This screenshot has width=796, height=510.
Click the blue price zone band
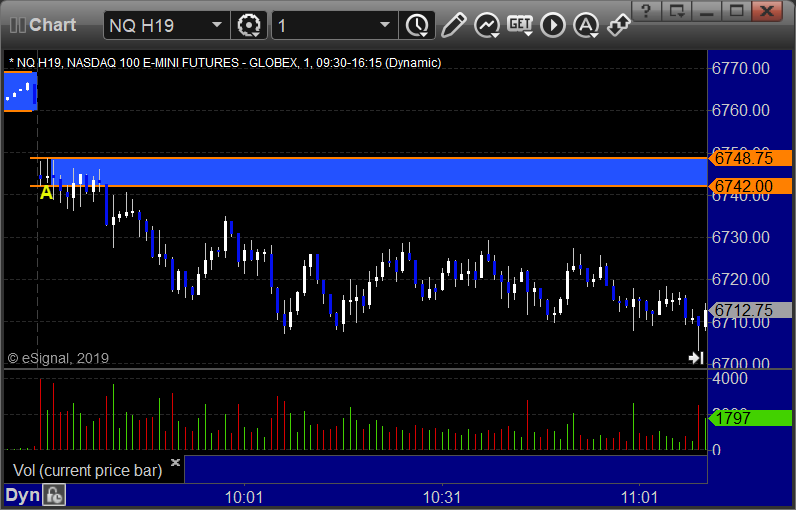[381, 172]
